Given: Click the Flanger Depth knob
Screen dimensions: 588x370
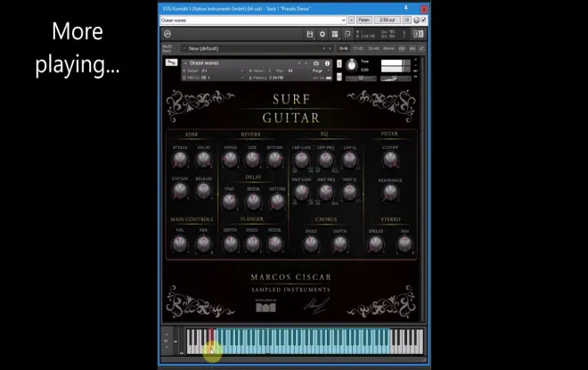Looking at the screenshot, I should (230, 244).
